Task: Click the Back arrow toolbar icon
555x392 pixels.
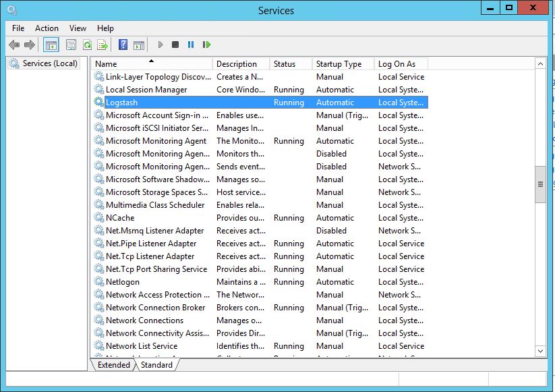Action: pos(14,45)
